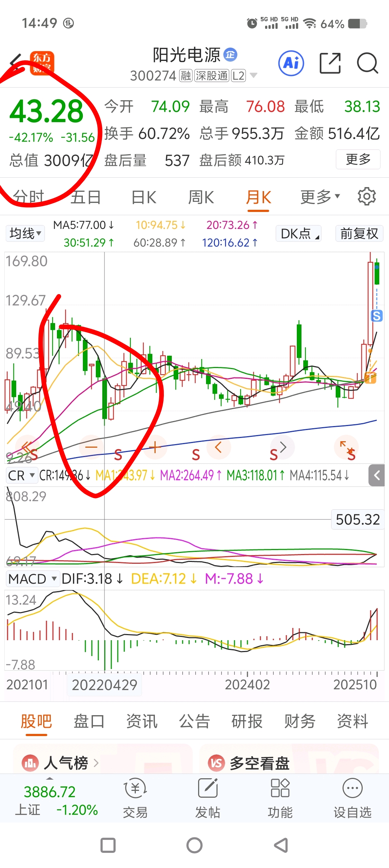Open the 财务 tab
This screenshot has height=868, width=389.
coord(300,721)
